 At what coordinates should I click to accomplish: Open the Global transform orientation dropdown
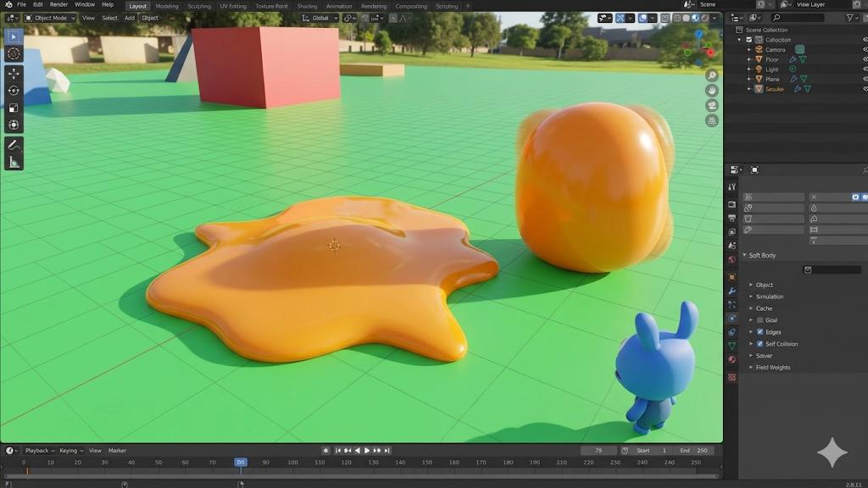click(x=320, y=18)
